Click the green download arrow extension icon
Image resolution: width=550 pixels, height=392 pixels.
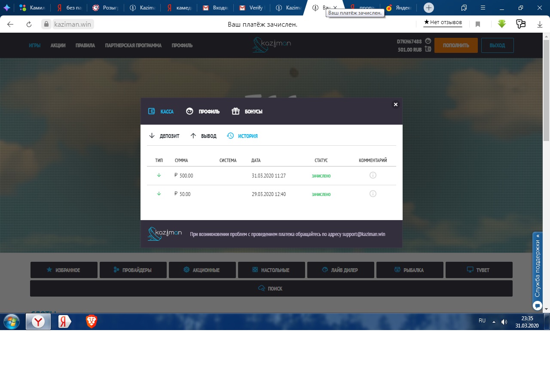502,24
